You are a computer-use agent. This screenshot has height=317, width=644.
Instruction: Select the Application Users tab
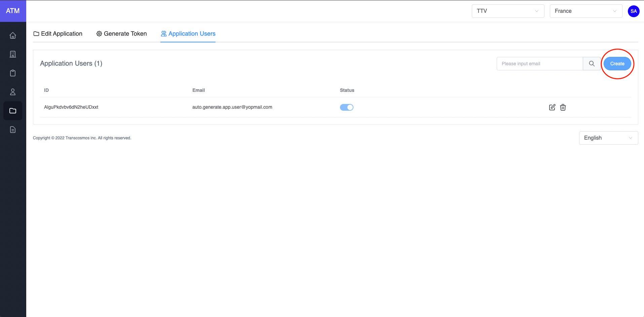[188, 34]
